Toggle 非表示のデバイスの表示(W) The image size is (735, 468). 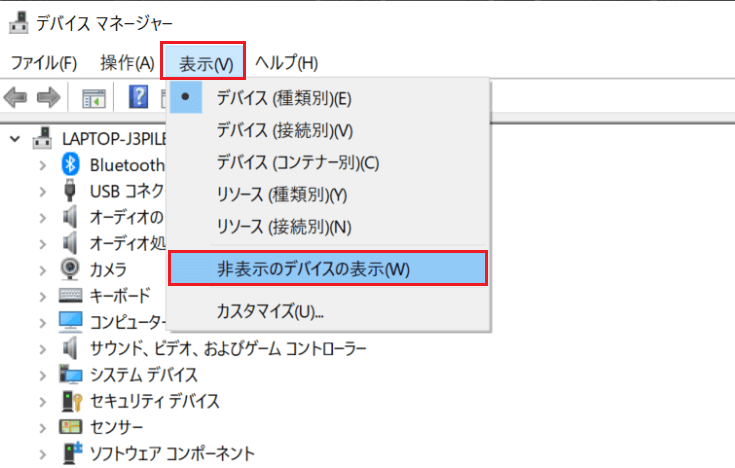pos(328,268)
